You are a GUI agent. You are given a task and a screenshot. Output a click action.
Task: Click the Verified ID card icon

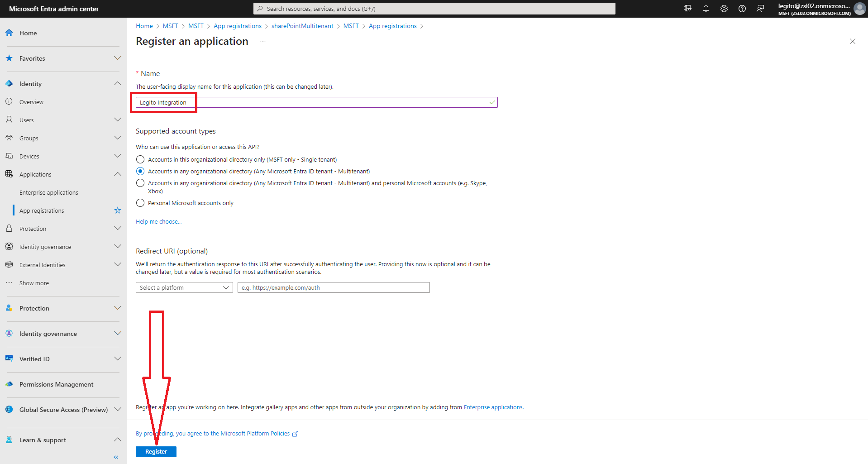(x=9, y=359)
